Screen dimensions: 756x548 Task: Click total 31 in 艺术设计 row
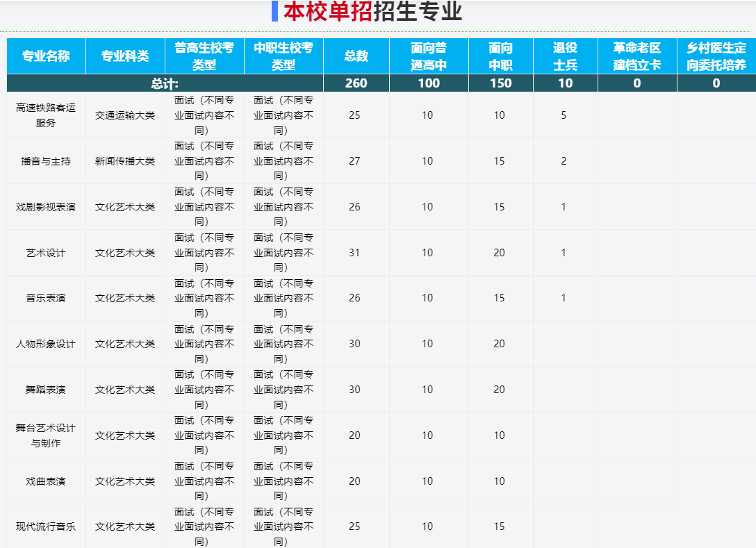click(354, 253)
